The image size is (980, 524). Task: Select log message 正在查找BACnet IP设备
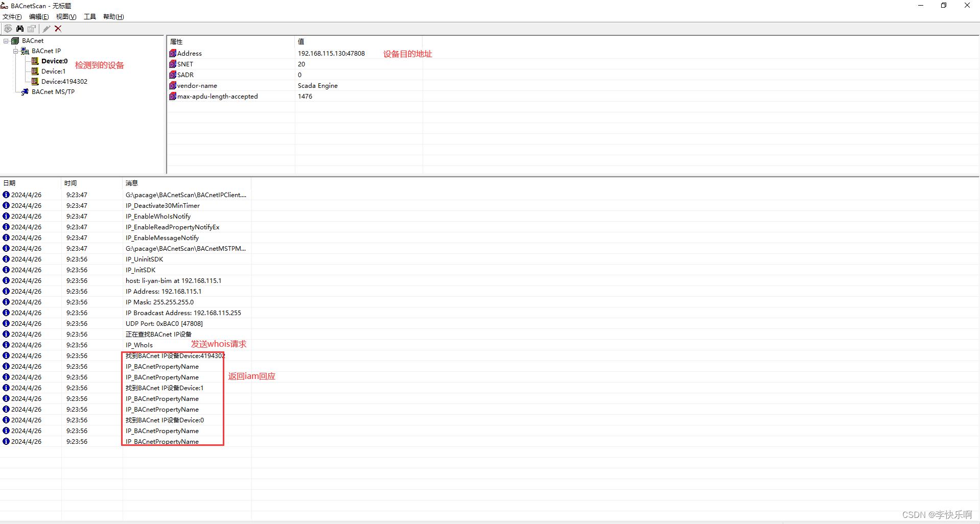pos(158,334)
